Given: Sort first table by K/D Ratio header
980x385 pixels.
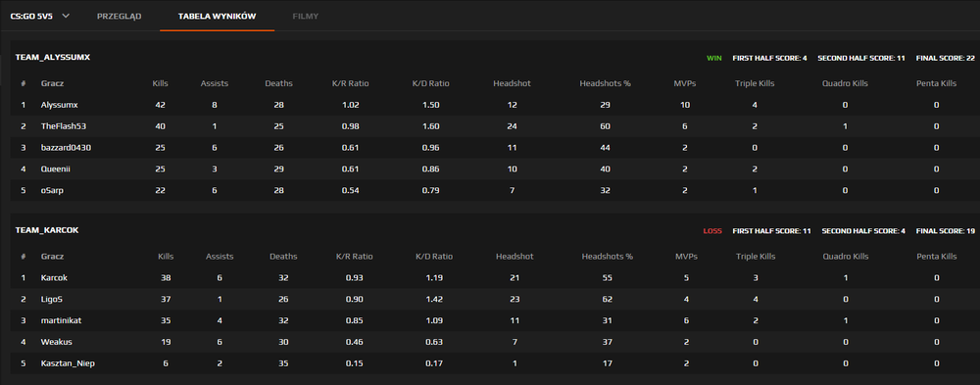Looking at the screenshot, I should point(431,83).
